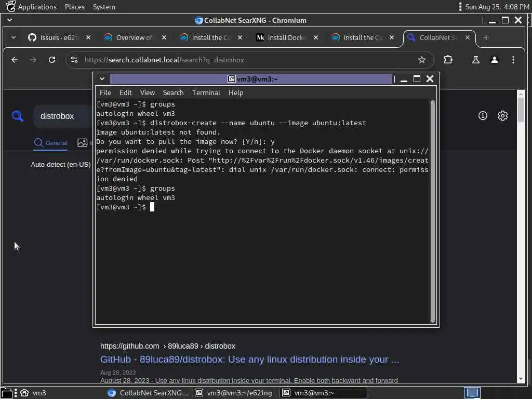The image size is (532, 399).
Task: Close the CollabNet SearXNG tab
Action: pyautogui.click(x=468, y=37)
